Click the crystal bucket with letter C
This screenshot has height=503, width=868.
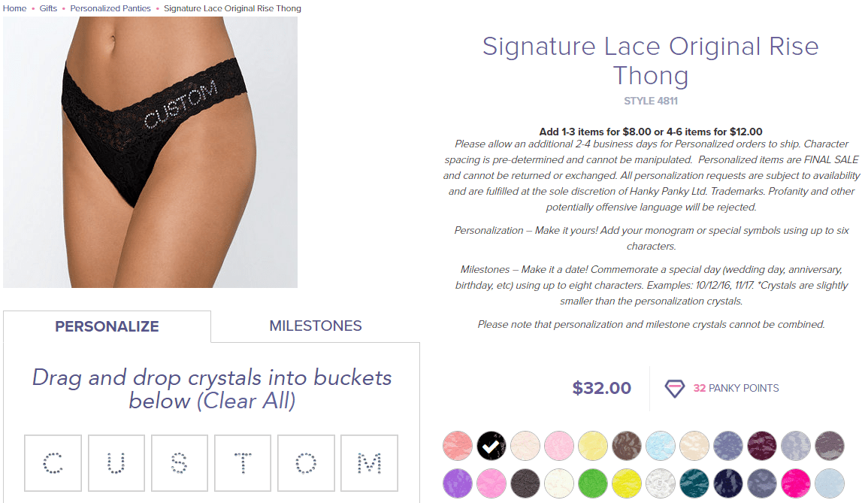(x=53, y=463)
